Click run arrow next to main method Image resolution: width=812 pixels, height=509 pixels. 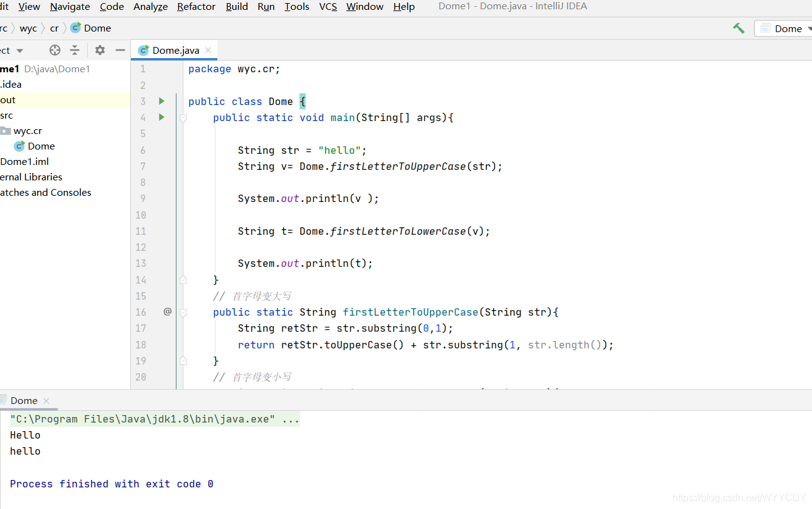(x=162, y=117)
